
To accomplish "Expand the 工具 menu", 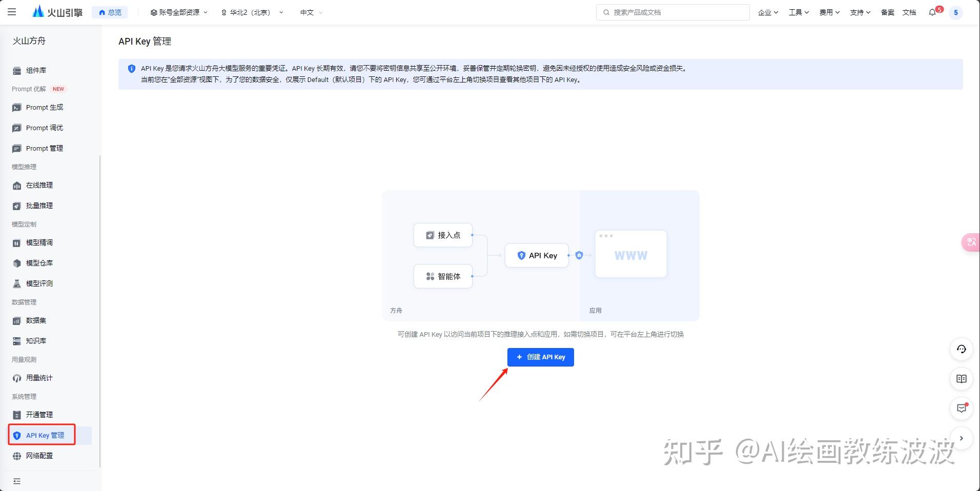I will 799,12.
